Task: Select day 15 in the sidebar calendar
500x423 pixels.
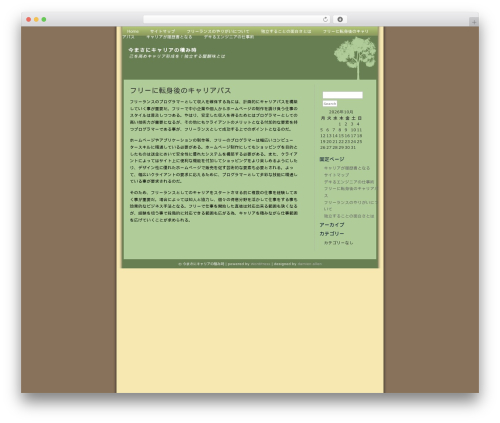Action: click(x=341, y=136)
